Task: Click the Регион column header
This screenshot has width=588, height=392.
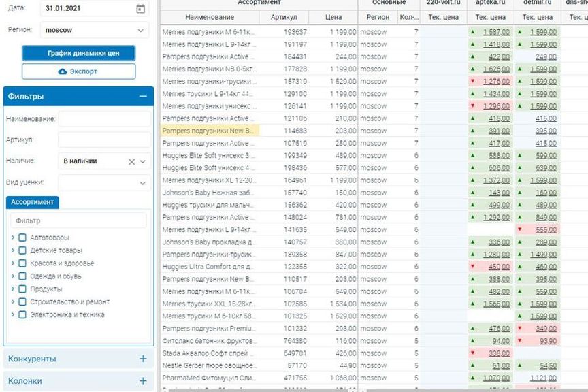Action: click(378, 17)
